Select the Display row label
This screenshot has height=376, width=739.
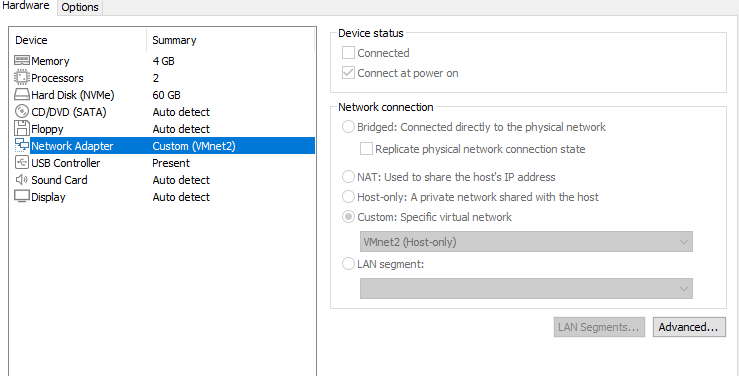48,196
